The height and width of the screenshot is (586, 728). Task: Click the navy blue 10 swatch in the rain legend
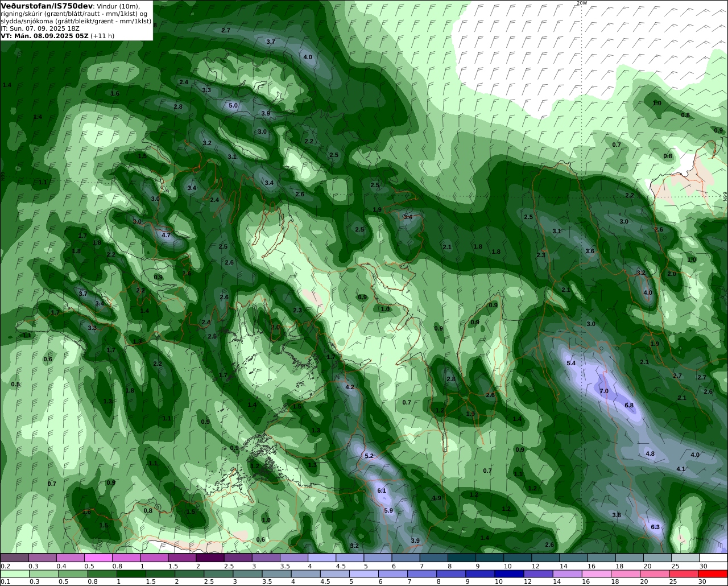(508, 574)
